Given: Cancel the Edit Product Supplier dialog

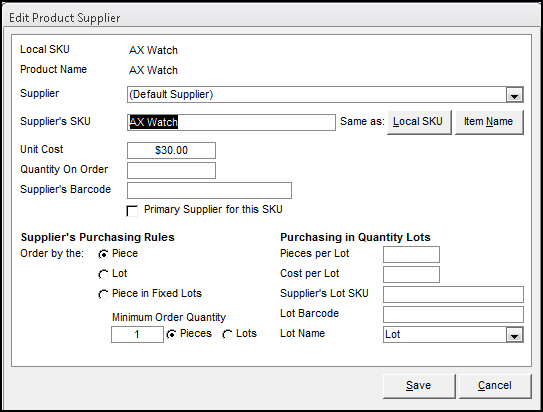Looking at the screenshot, I should [x=495, y=386].
